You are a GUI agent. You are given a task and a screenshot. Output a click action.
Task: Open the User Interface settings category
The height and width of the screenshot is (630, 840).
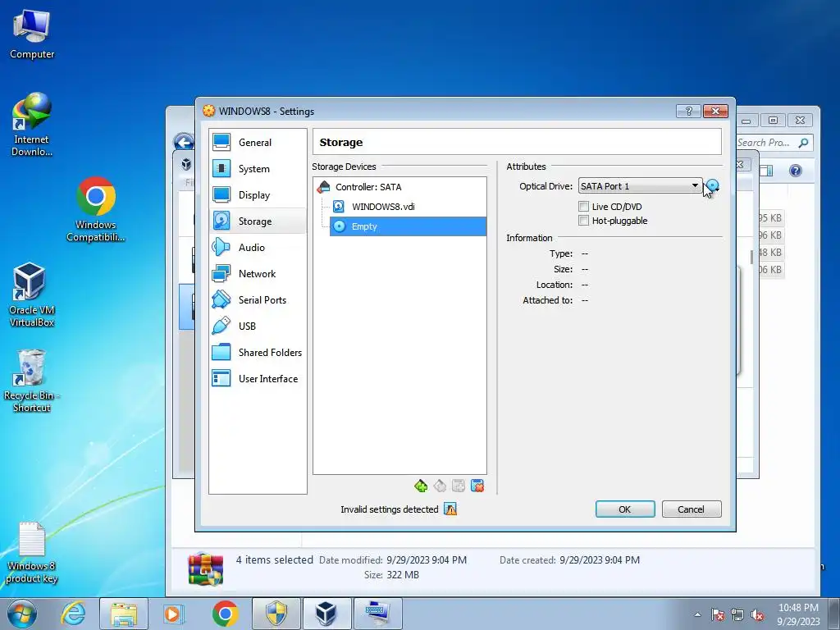tap(257, 379)
